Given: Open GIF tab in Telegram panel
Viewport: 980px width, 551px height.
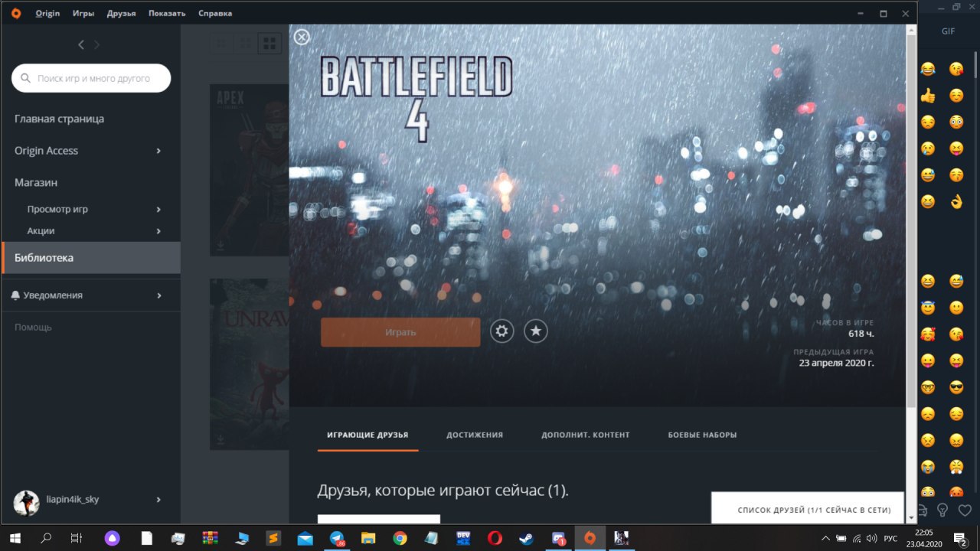Looking at the screenshot, I should coord(948,31).
